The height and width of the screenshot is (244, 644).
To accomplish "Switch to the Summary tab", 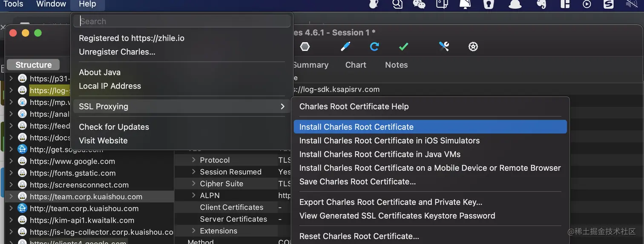I will click(310, 65).
